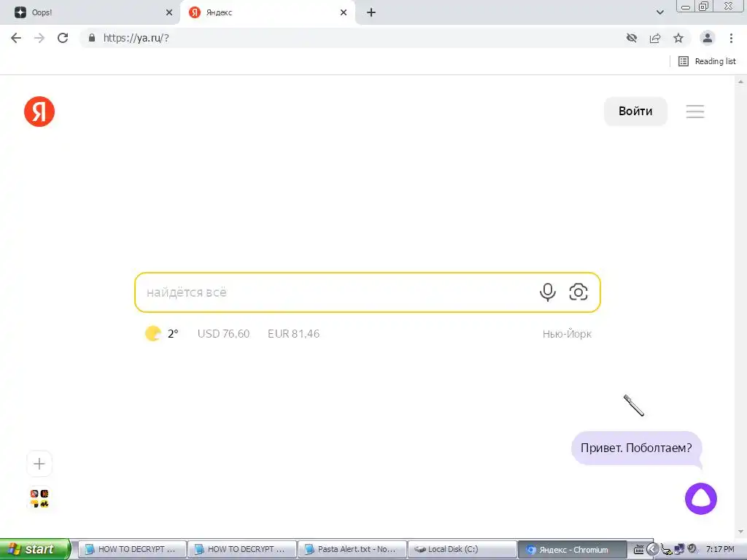Click the crossed-eye tracking icon in address bar

[x=632, y=38]
